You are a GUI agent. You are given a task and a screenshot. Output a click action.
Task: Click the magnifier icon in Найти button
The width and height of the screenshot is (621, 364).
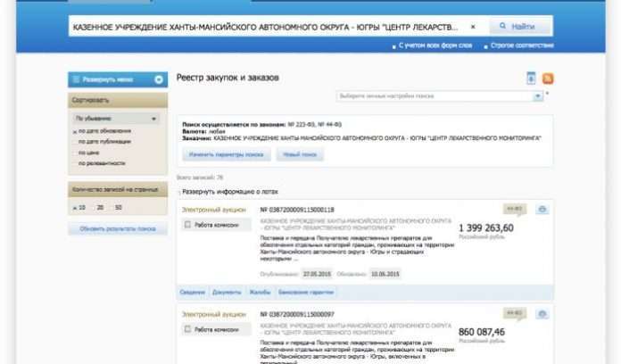(x=502, y=26)
